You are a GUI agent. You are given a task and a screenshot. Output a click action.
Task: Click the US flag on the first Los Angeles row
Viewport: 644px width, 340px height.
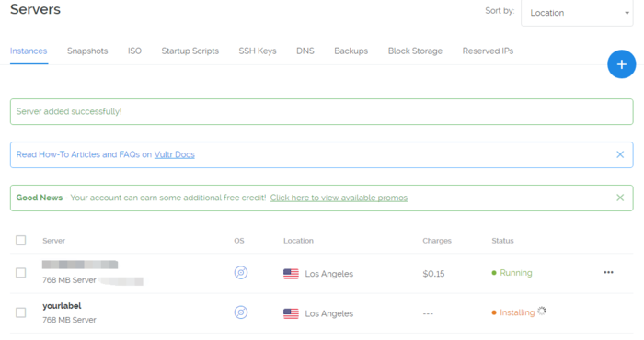[291, 274]
